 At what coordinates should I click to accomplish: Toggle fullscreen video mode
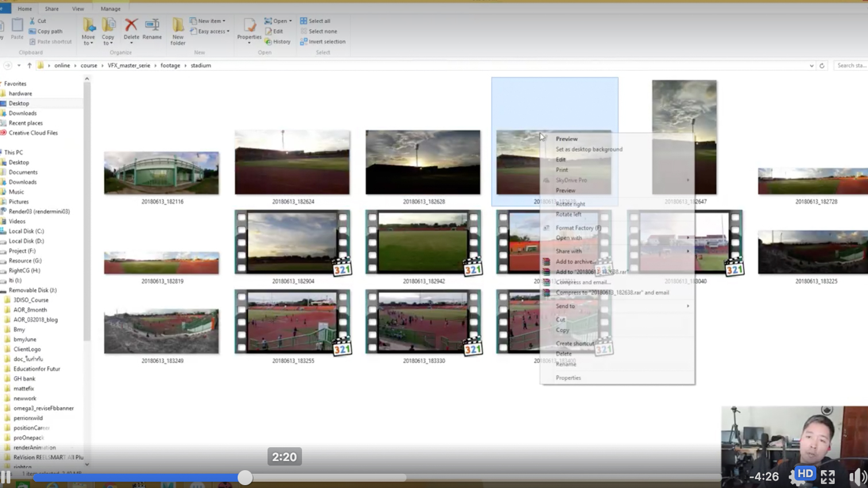827,477
